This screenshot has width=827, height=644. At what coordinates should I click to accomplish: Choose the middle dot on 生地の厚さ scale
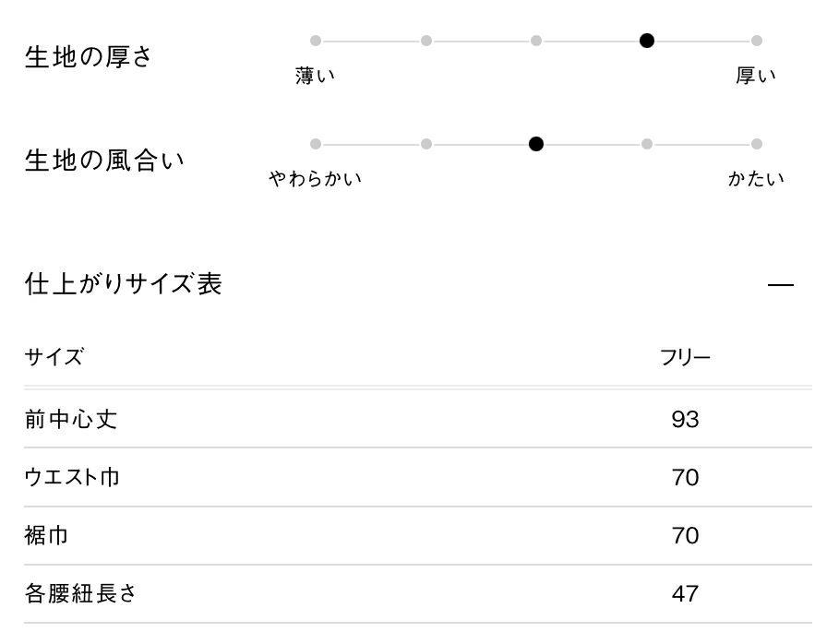point(536,41)
